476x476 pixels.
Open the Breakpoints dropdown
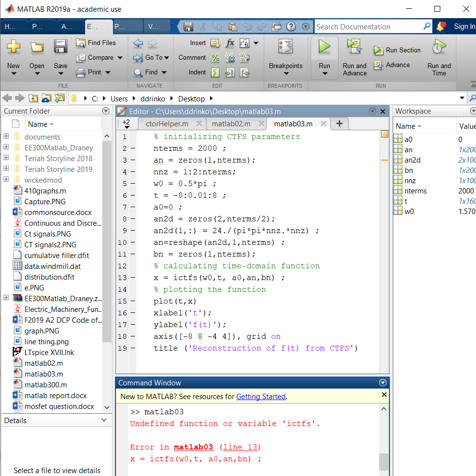tap(286, 73)
